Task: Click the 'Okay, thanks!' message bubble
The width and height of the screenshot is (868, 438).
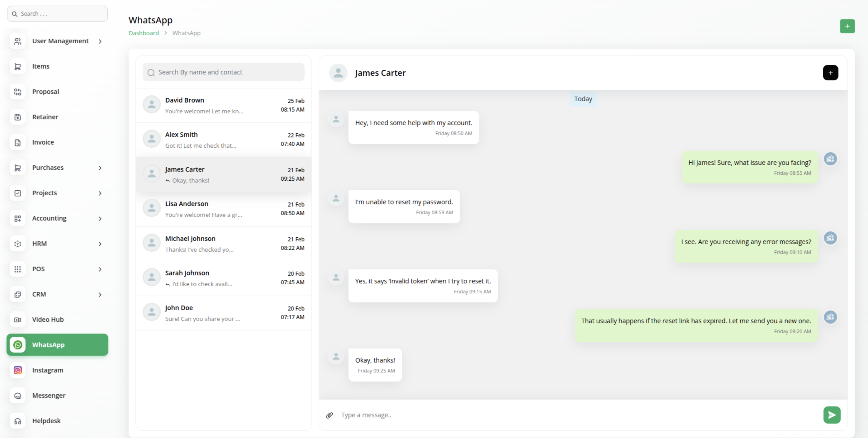Action: coord(375,365)
